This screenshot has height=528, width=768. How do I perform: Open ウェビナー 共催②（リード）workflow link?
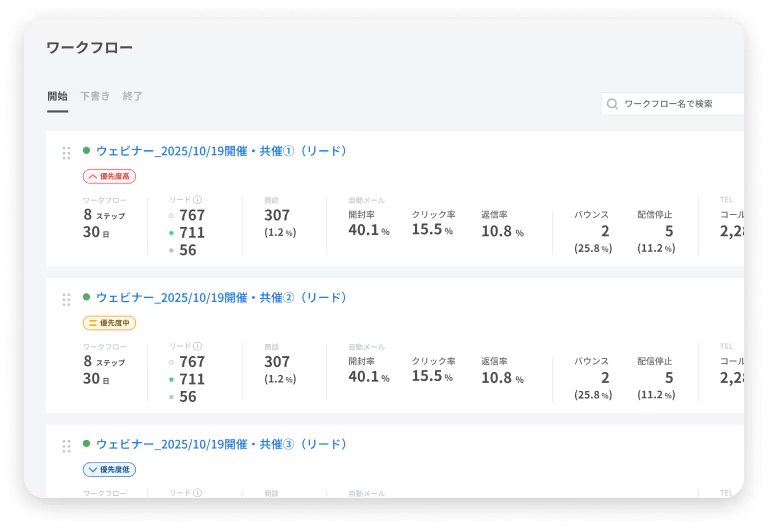pyautogui.click(x=221, y=298)
